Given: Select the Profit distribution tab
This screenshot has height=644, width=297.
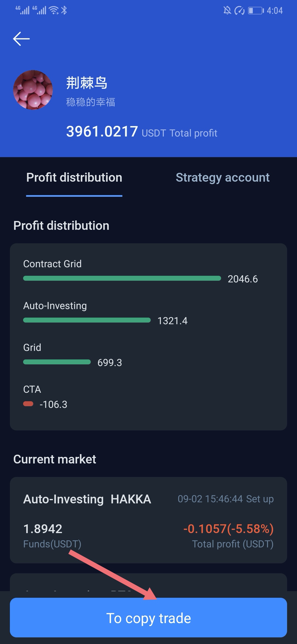Looking at the screenshot, I should pyautogui.click(x=74, y=178).
